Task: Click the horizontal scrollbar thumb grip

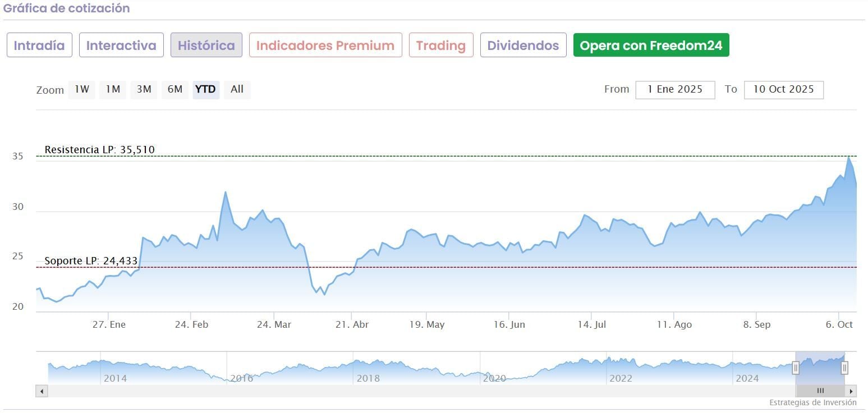Action: (x=820, y=391)
